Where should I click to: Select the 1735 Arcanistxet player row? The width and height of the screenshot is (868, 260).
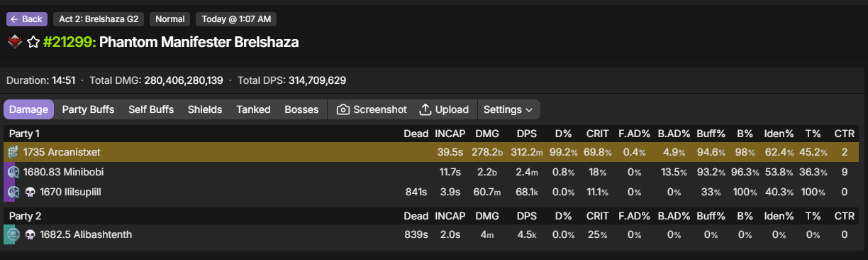point(431,152)
